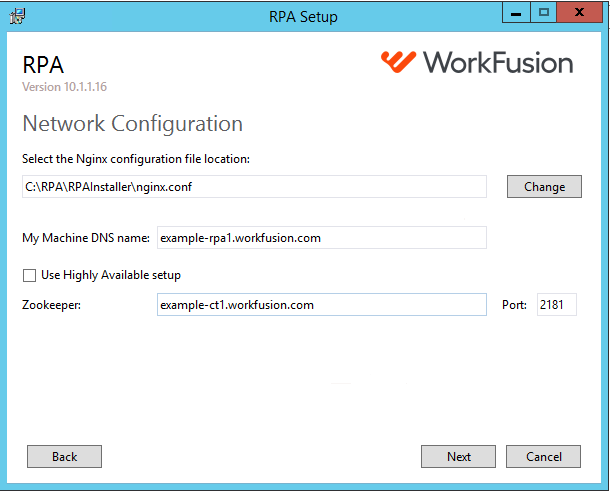Click the WorkFusion logo
The width and height of the screenshot is (610, 492).
pyautogui.click(x=477, y=62)
